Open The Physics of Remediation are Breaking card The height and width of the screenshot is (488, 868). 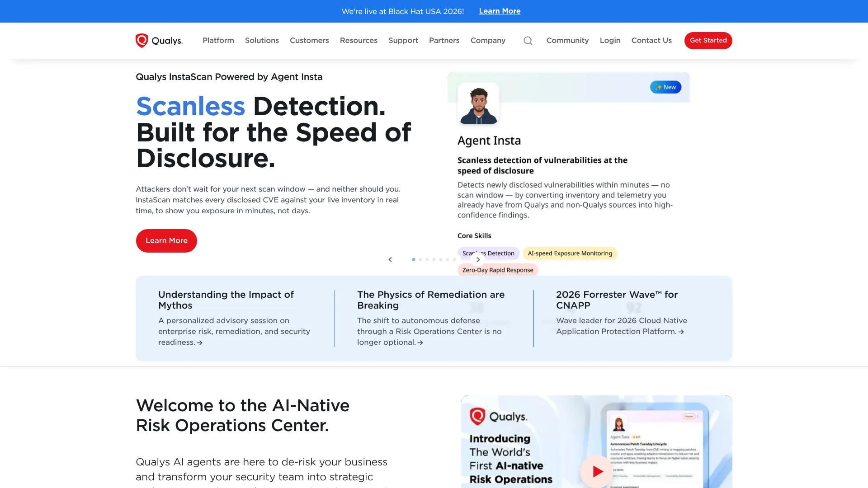pyautogui.click(x=434, y=318)
